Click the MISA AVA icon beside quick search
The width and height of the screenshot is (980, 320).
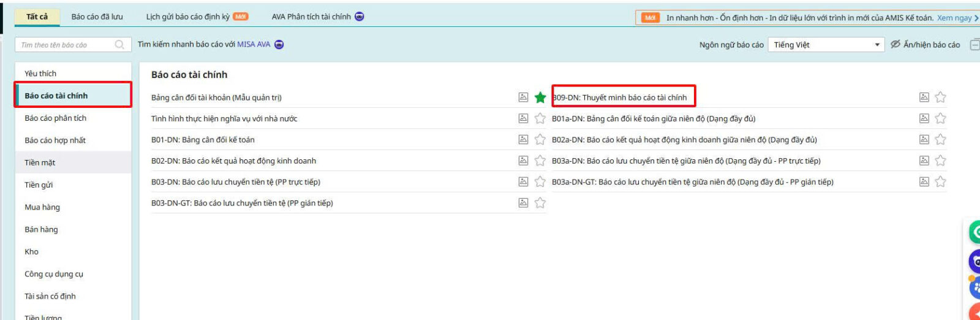point(279,45)
